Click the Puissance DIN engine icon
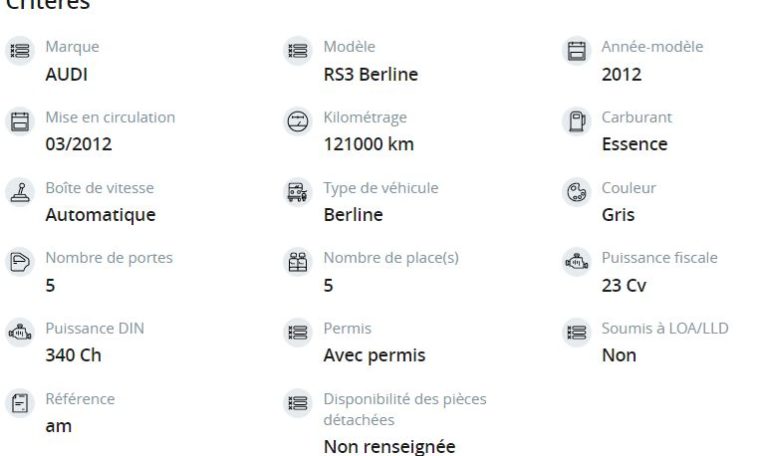The image size is (762, 456). click(x=20, y=333)
